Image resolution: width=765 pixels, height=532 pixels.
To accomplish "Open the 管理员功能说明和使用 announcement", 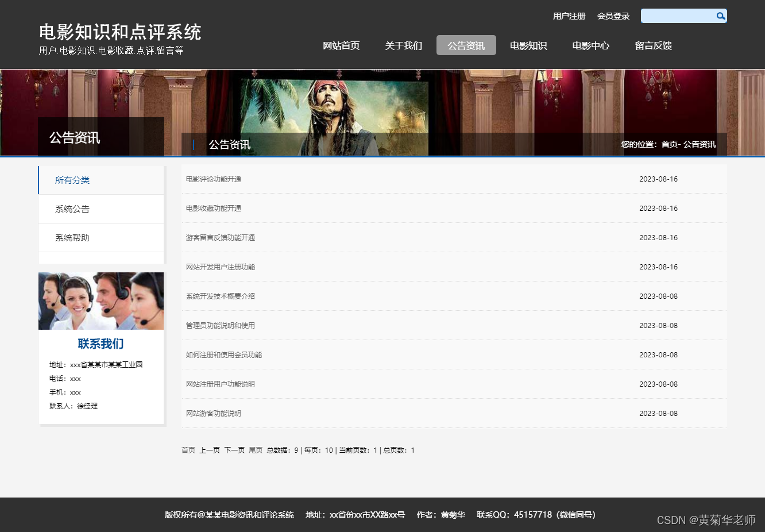I will pyautogui.click(x=221, y=325).
